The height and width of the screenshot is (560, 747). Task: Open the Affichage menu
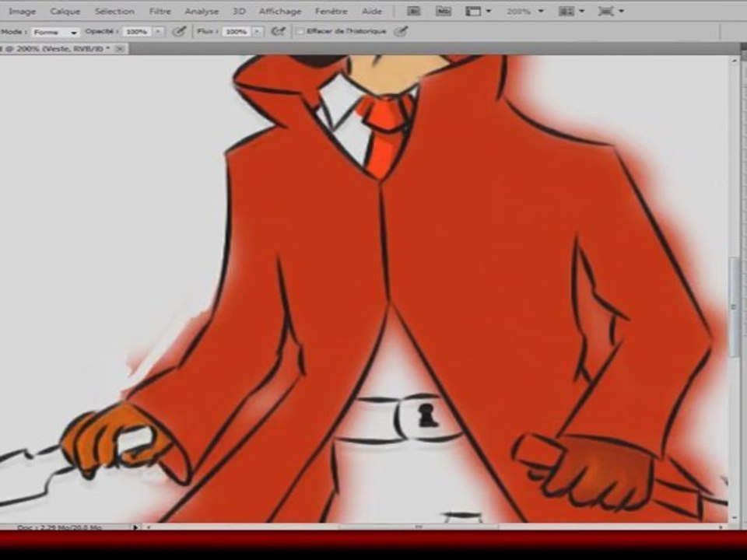280,12
